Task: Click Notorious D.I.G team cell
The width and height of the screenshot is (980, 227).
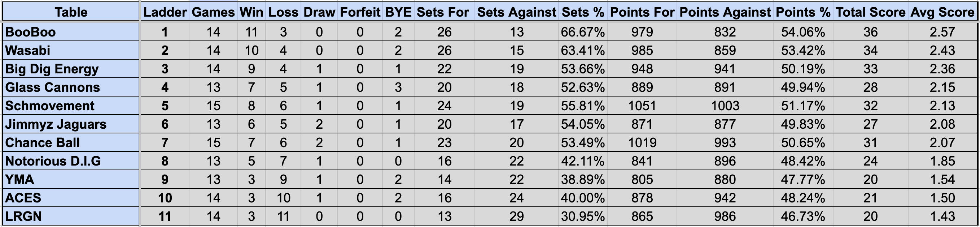Action: [x=71, y=161]
